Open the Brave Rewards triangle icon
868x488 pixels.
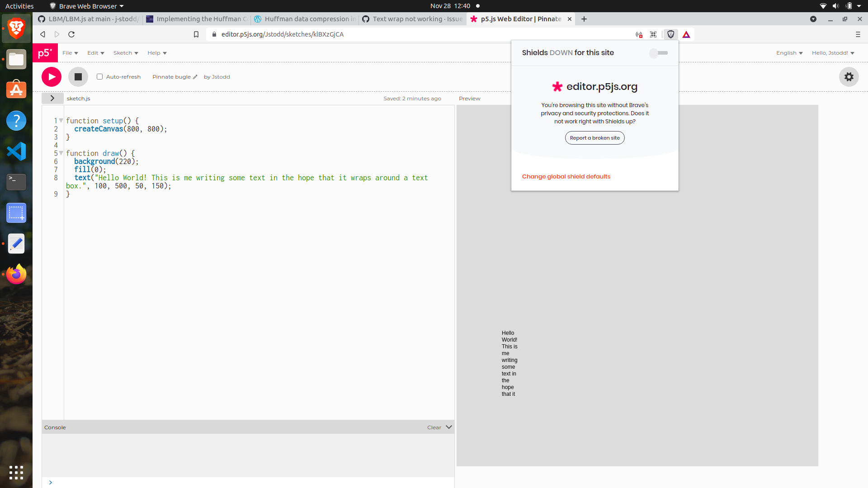coord(686,34)
